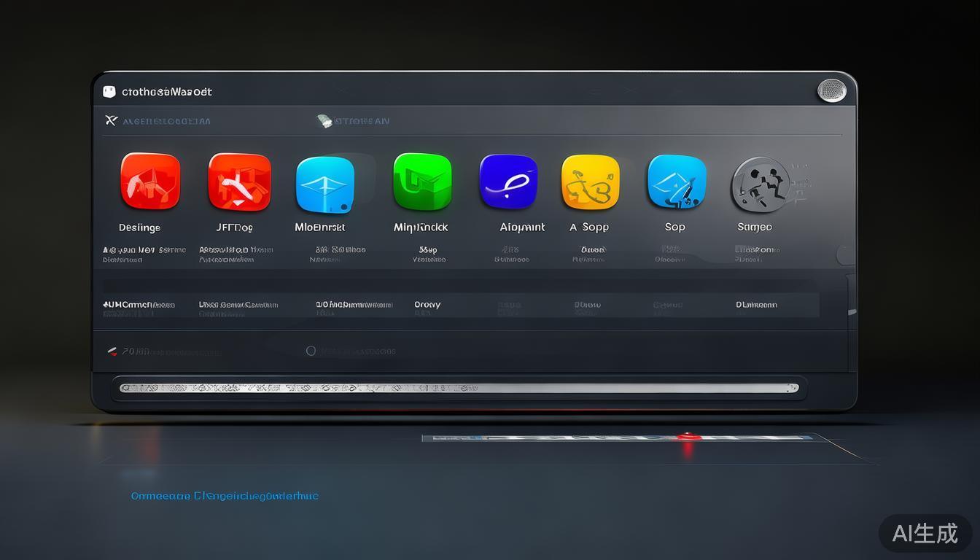Viewport: 980px width, 560px height.
Task: Open the dark blue Aiopmint app icon
Action: tap(508, 182)
